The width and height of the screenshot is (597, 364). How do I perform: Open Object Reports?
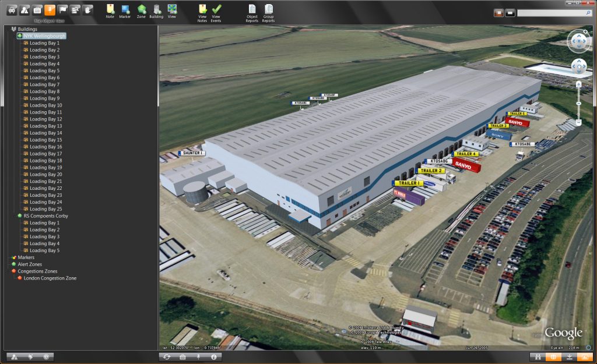click(252, 10)
